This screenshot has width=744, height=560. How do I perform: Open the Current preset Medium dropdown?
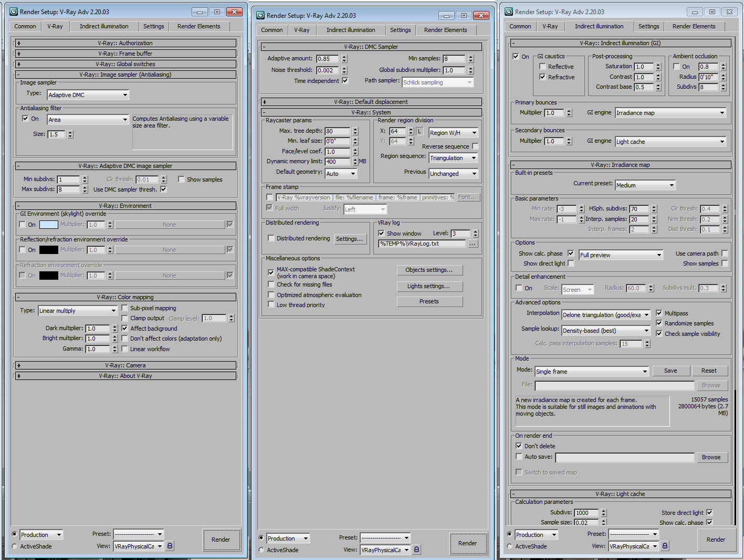645,185
